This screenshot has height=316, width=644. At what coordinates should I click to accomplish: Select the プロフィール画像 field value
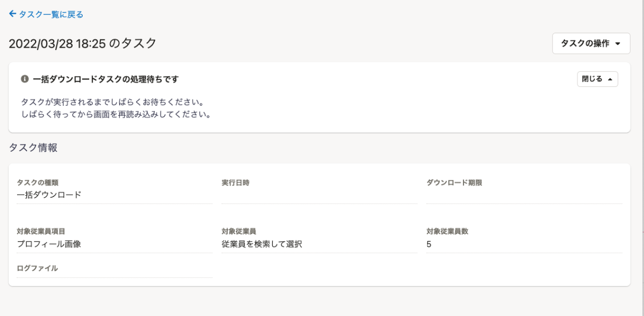tap(49, 244)
